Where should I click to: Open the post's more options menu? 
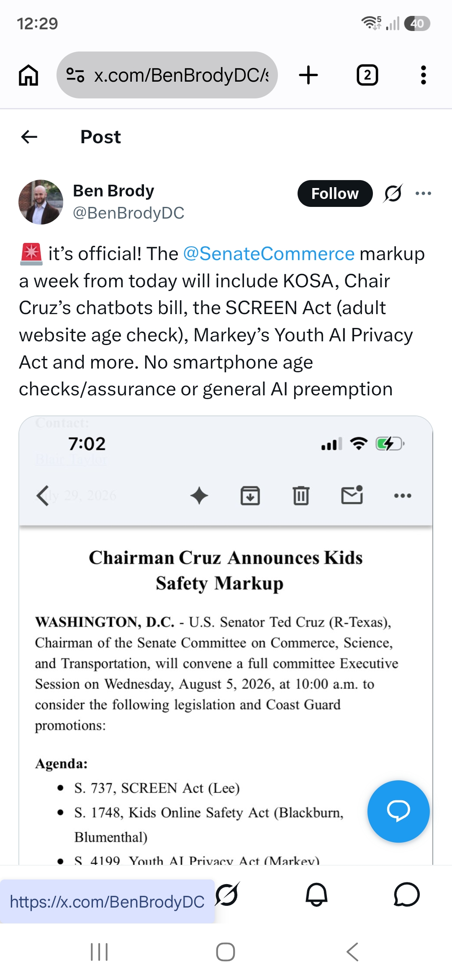[423, 193]
